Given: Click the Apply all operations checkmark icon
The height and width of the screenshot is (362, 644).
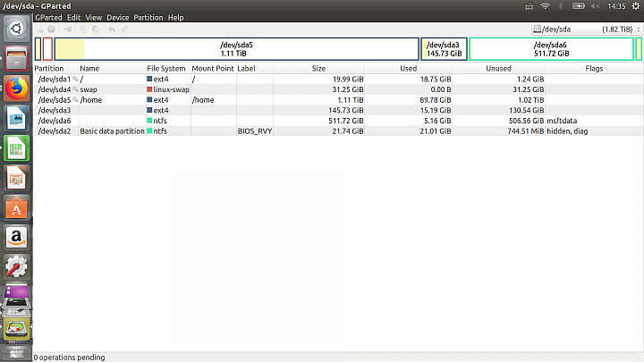Looking at the screenshot, I should [124, 29].
